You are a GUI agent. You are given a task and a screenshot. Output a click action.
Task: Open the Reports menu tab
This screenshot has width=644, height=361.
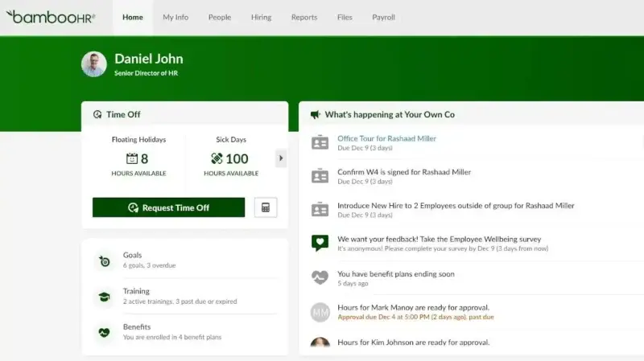[x=304, y=17]
